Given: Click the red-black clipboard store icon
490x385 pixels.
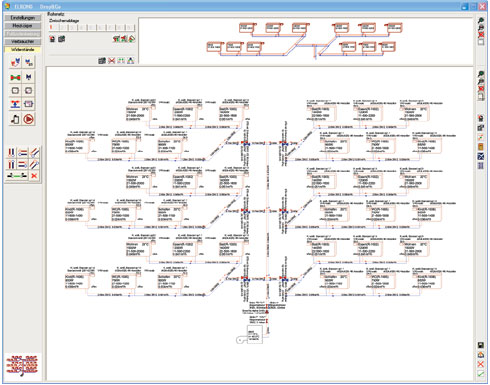Looking at the screenshot, I should [52, 39].
